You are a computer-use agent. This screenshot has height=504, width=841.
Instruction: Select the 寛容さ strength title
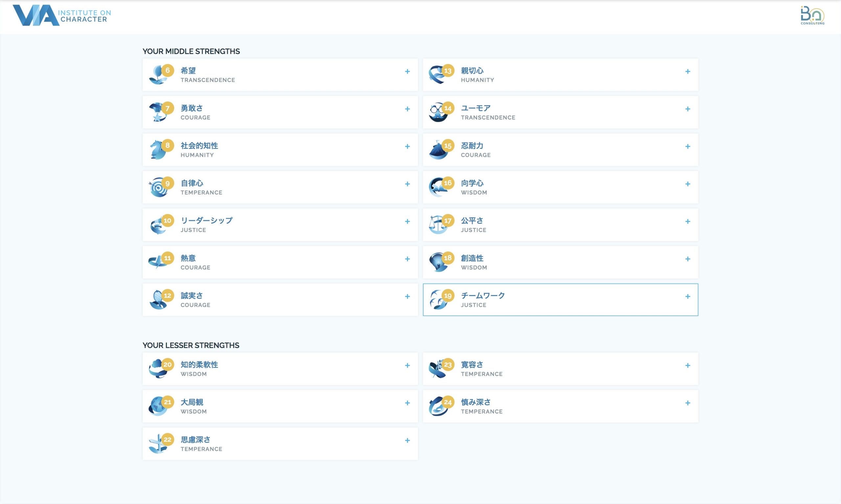pyautogui.click(x=472, y=365)
